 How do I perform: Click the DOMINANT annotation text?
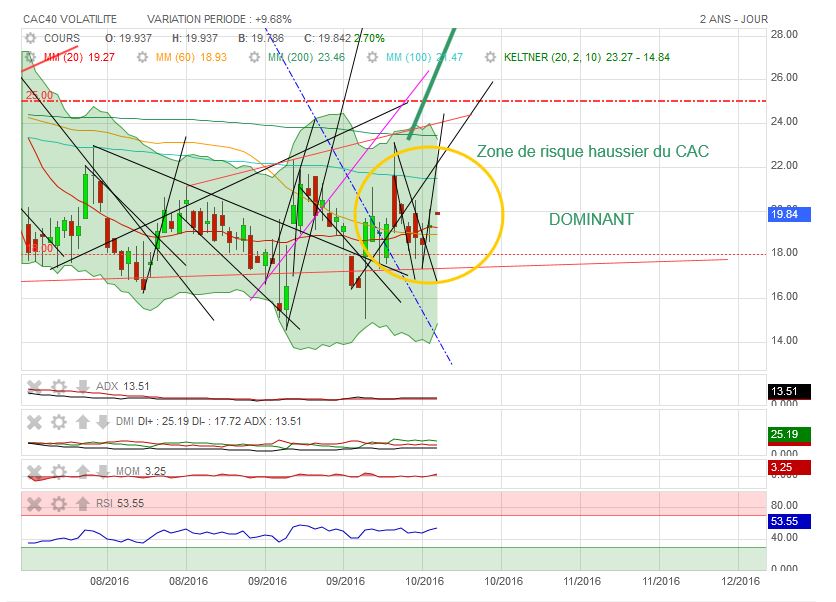(591, 219)
